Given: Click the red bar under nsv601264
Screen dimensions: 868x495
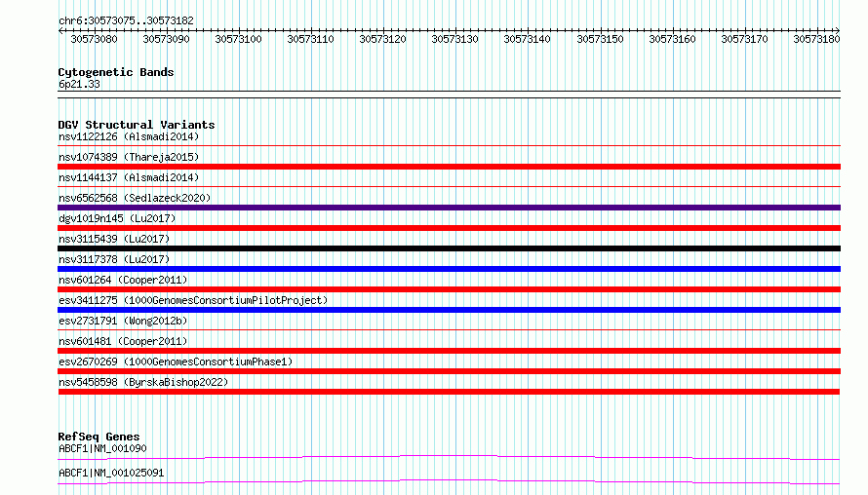Looking at the screenshot, I should (x=449, y=289).
